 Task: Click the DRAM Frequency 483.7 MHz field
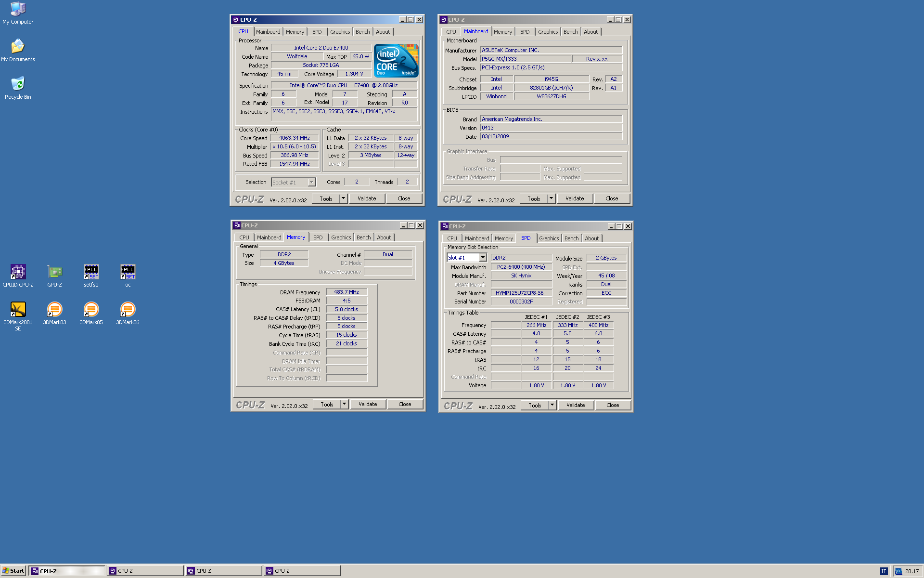[x=346, y=292]
